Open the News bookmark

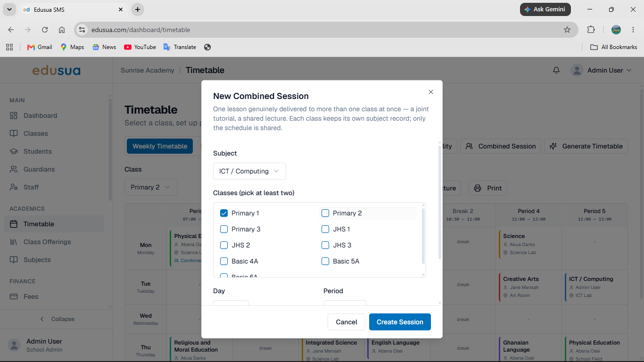point(104,47)
